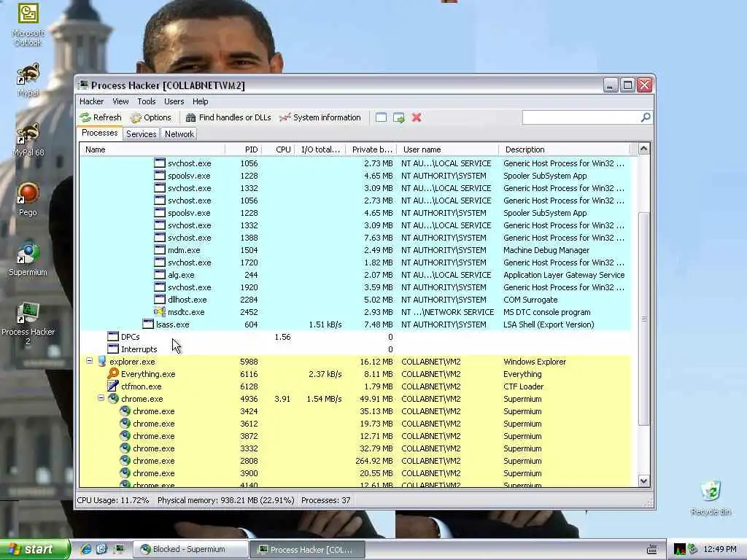Screen dimensions: 747x560
Task: Switch to Blocked - Supermium taskbar window
Action: (x=190, y=550)
